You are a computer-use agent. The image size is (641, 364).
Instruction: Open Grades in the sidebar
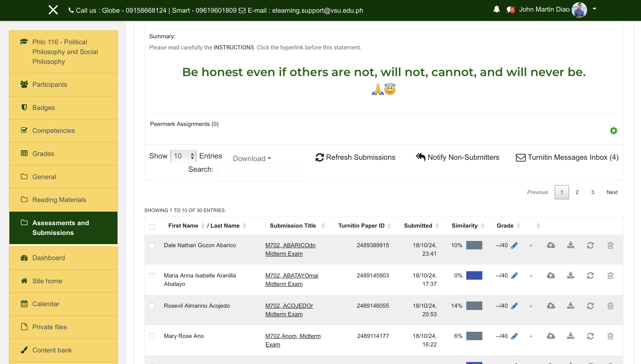43,154
